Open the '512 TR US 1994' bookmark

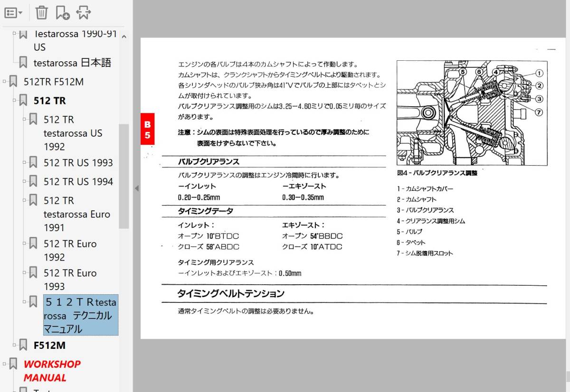[78, 181]
